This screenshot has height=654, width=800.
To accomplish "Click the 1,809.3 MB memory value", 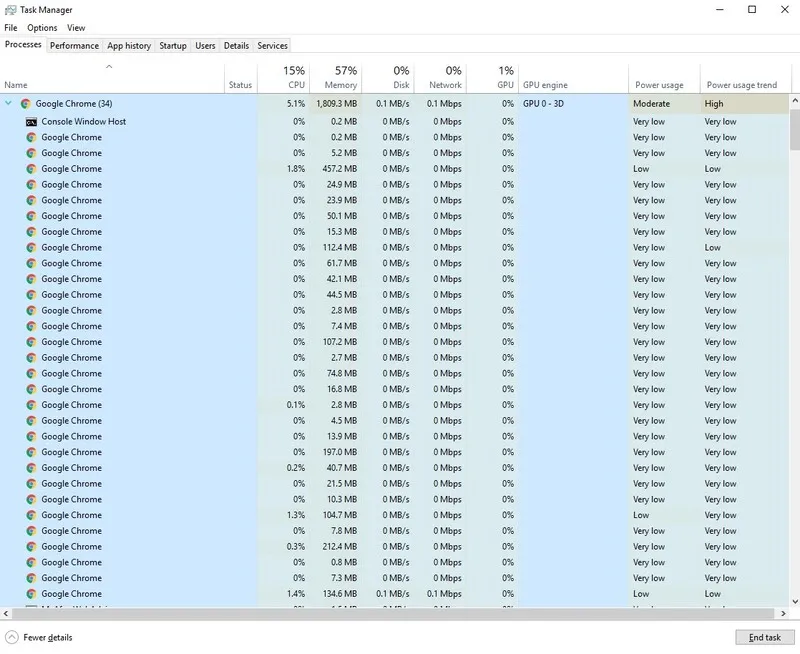I will click(336, 104).
